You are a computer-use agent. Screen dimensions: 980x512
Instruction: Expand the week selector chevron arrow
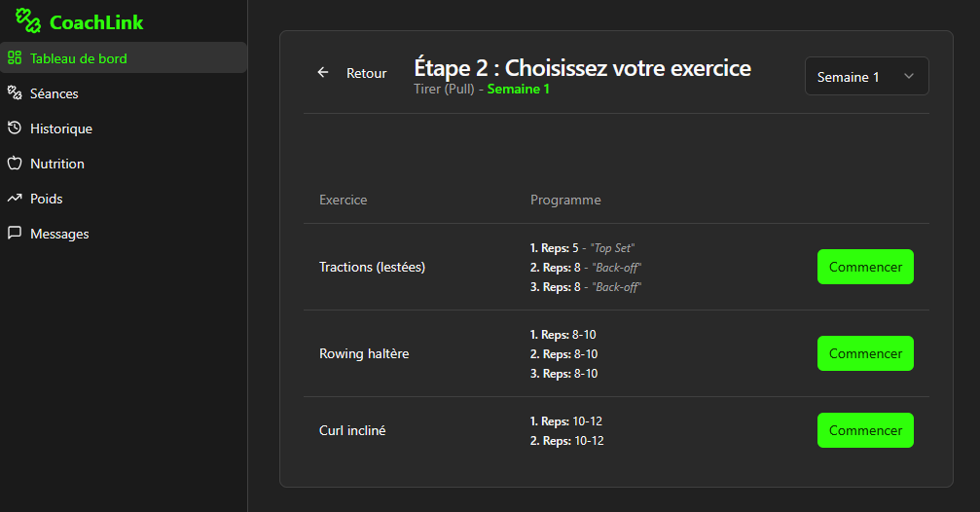tap(909, 77)
